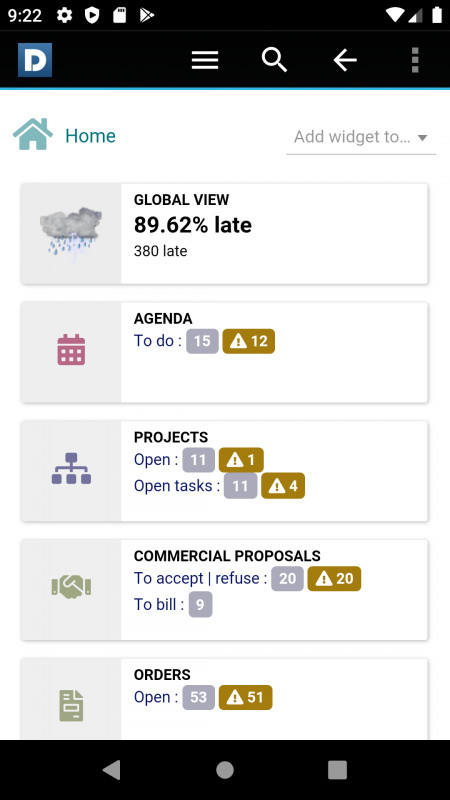The image size is (450, 800).
Task: Tap the search magnifier icon
Action: (x=274, y=60)
